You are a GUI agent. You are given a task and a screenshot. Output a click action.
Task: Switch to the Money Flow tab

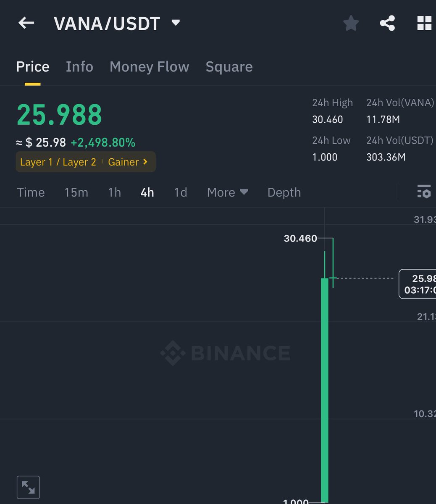coord(149,66)
